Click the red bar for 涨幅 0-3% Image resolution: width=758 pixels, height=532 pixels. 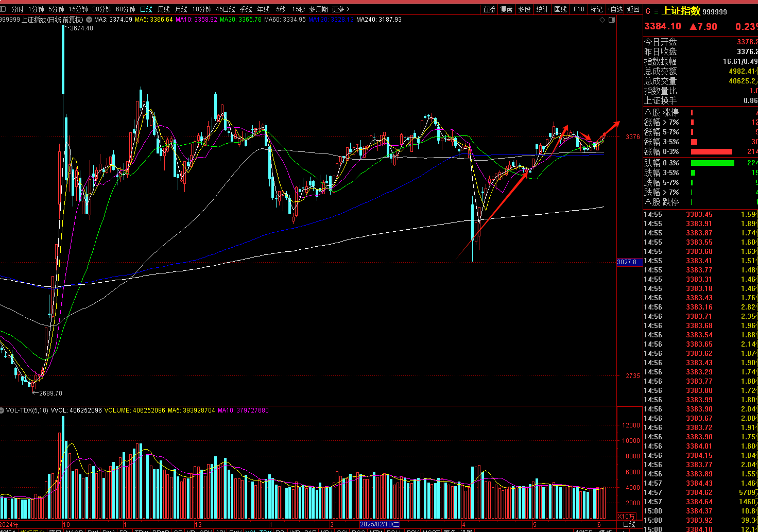tap(711, 151)
